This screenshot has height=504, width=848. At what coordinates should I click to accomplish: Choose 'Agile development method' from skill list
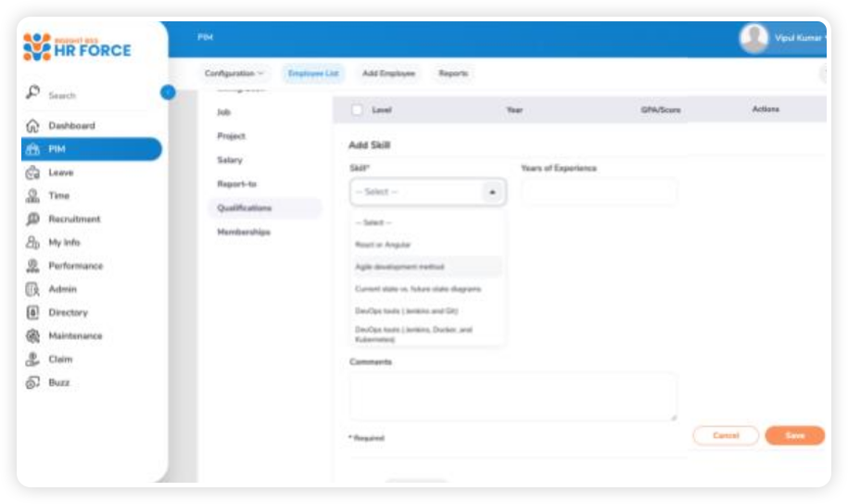pyautogui.click(x=399, y=267)
